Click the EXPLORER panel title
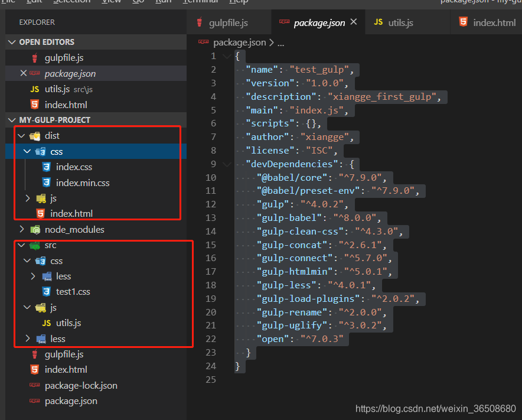 click(37, 22)
